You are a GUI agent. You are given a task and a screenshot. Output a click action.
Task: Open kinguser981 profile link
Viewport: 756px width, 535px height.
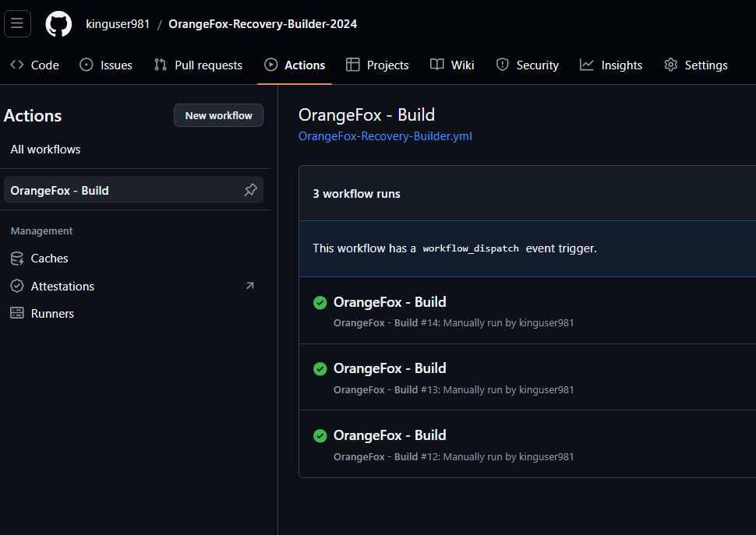[x=118, y=24]
